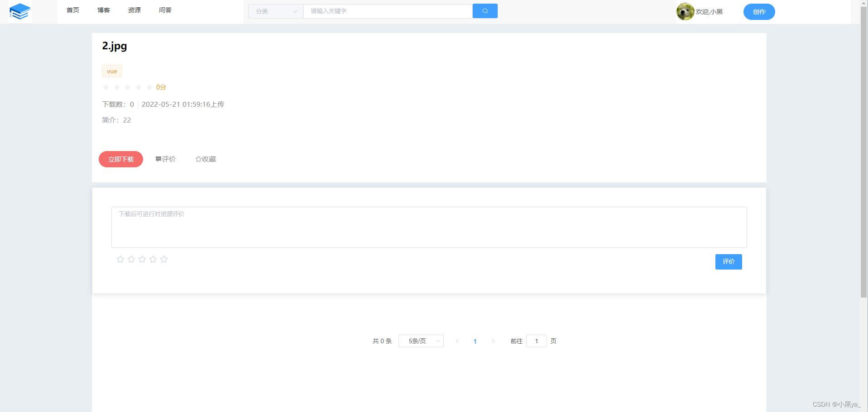Go to the next page arrow
The width and height of the screenshot is (868, 412).
(x=493, y=341)
